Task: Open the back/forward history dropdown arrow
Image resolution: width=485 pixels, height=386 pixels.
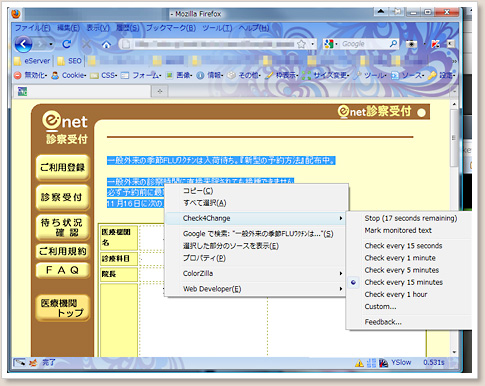Action: pos(51,44)
